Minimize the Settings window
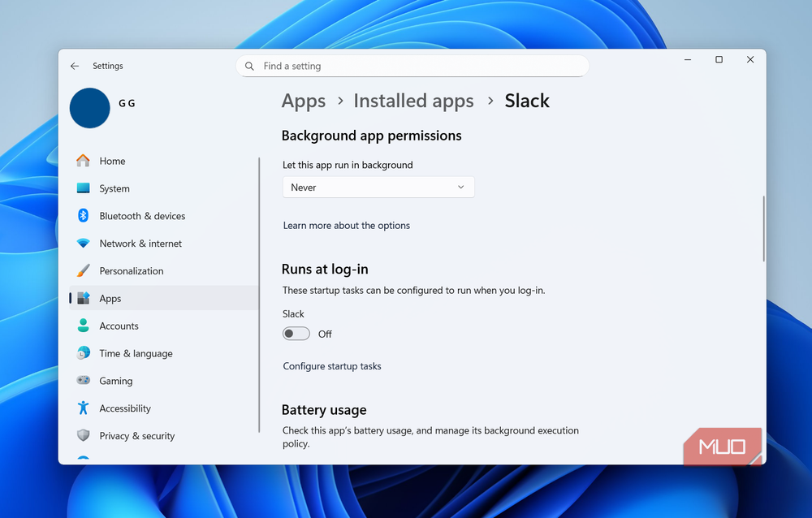This screenshot has width=812, height=518. 688,59
